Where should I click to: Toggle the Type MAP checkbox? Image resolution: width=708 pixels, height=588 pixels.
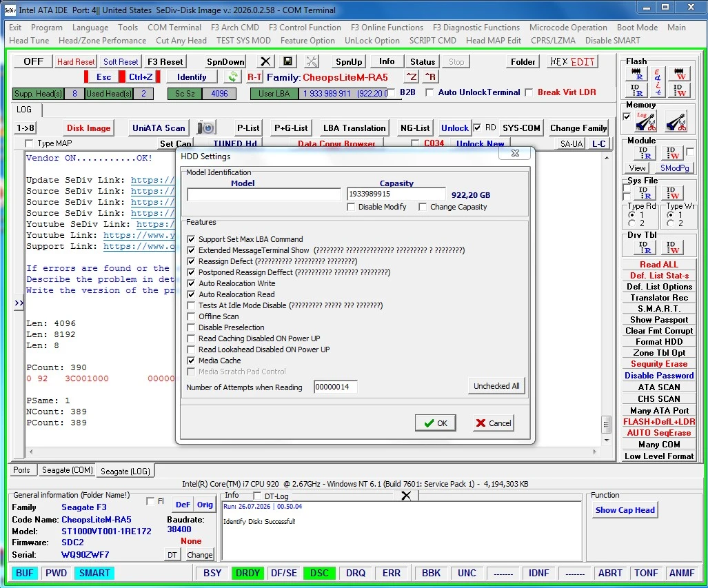click(x=30, y=143)
